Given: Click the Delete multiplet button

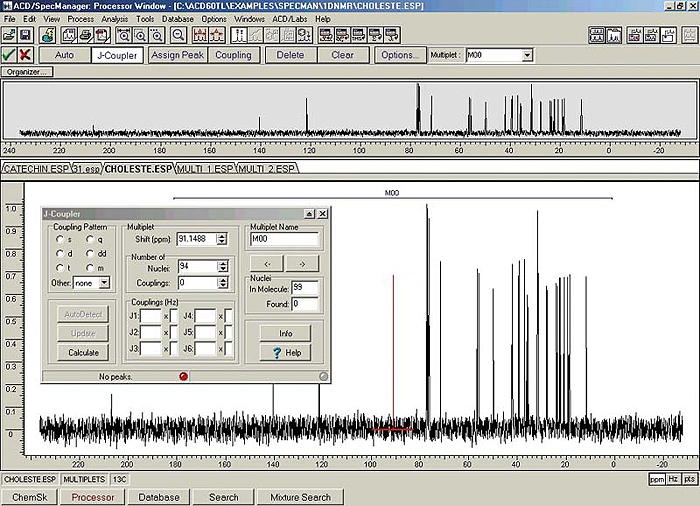Looking at the screenshot, I should point(290,55).
